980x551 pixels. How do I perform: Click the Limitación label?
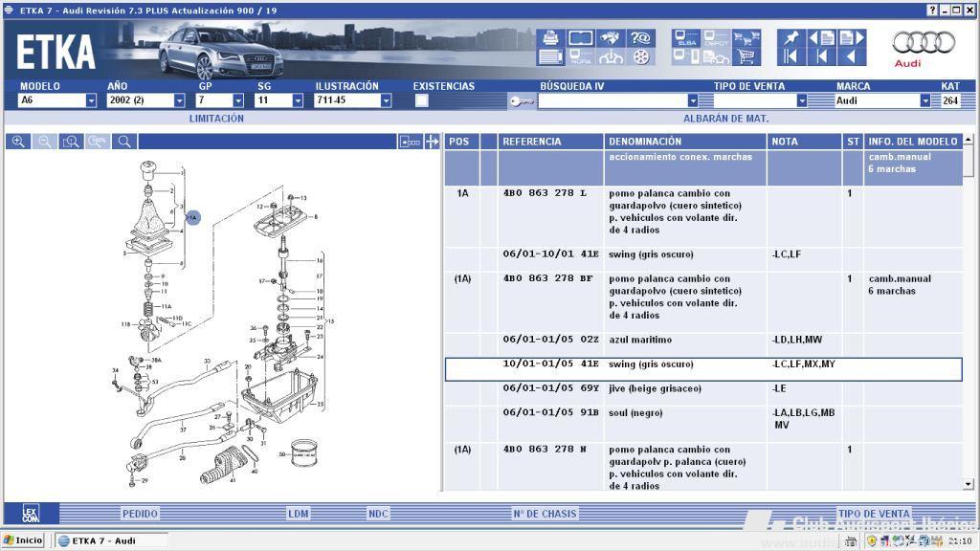[x=216, y=118]
